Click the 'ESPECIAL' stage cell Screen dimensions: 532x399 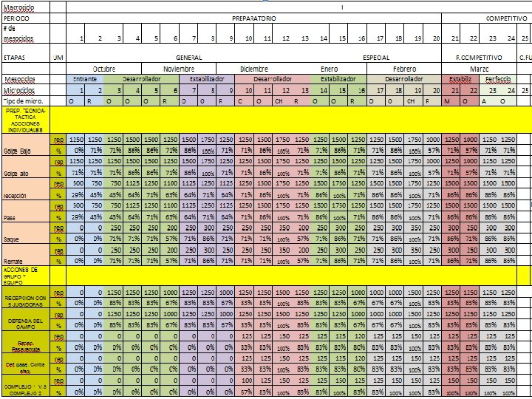[376, 58]
